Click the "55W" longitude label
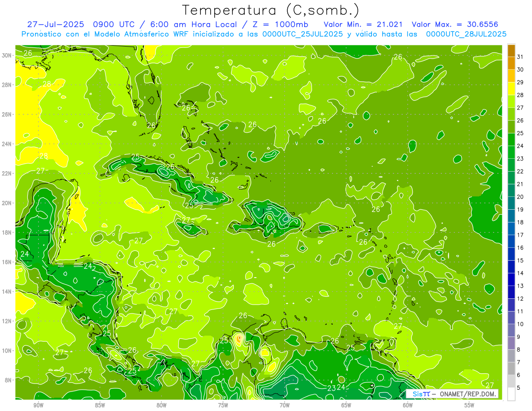 coord(469,405)
